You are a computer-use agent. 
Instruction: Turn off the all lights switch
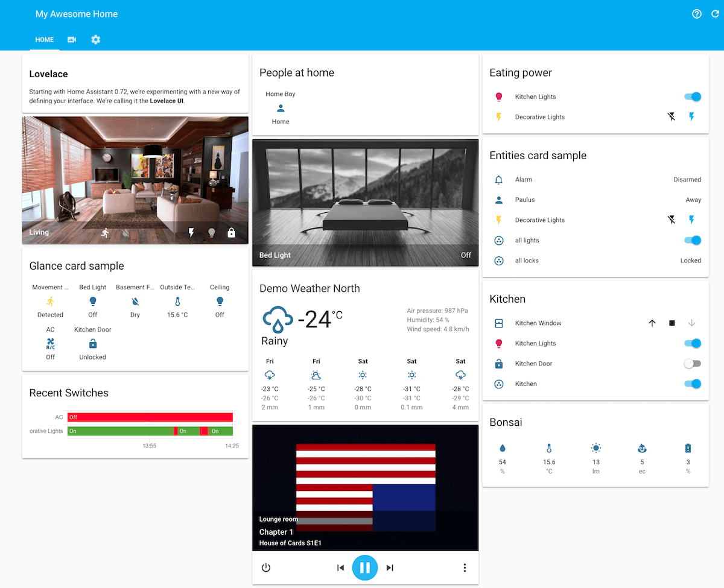[692, 240]
